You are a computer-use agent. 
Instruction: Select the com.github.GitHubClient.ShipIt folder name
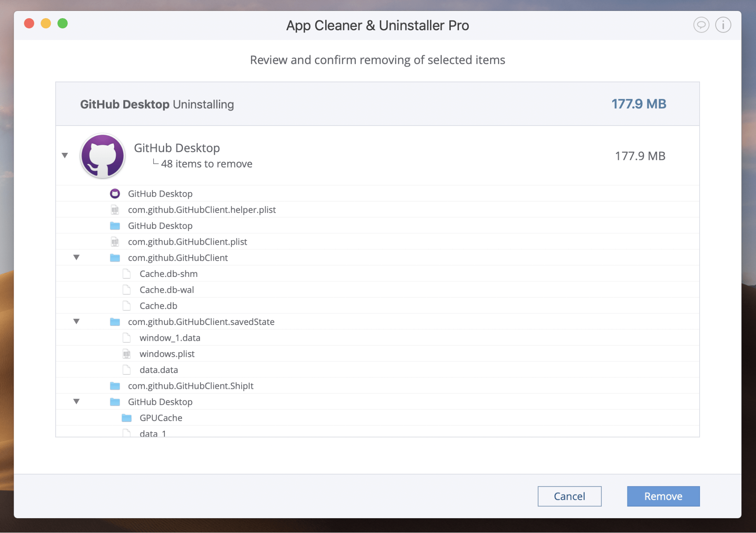click(191, 386)
